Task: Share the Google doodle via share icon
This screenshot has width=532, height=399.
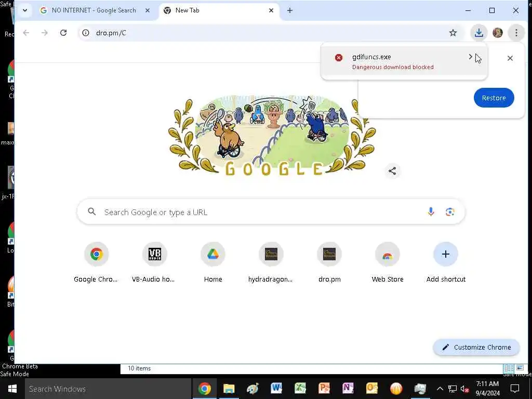Action: tap(392, 171)
